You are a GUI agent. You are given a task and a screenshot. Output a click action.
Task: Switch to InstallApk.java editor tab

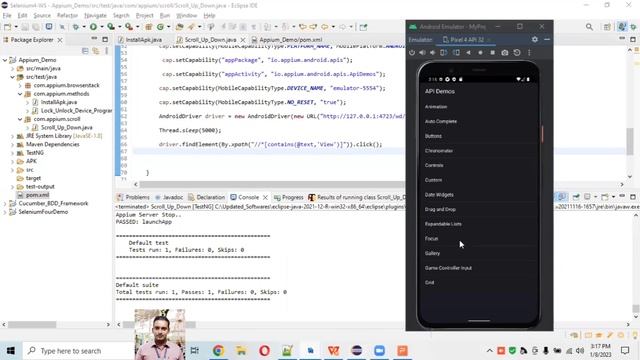pos(140,40)
